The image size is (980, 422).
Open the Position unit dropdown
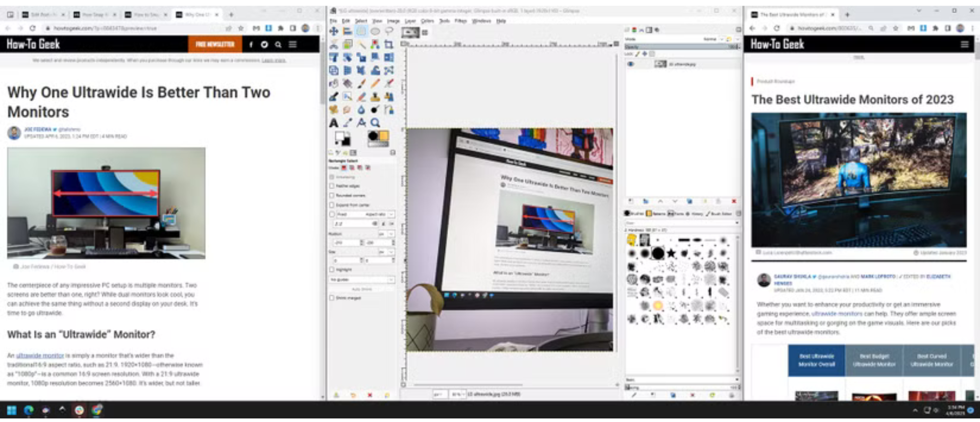(x=386, y=233)
